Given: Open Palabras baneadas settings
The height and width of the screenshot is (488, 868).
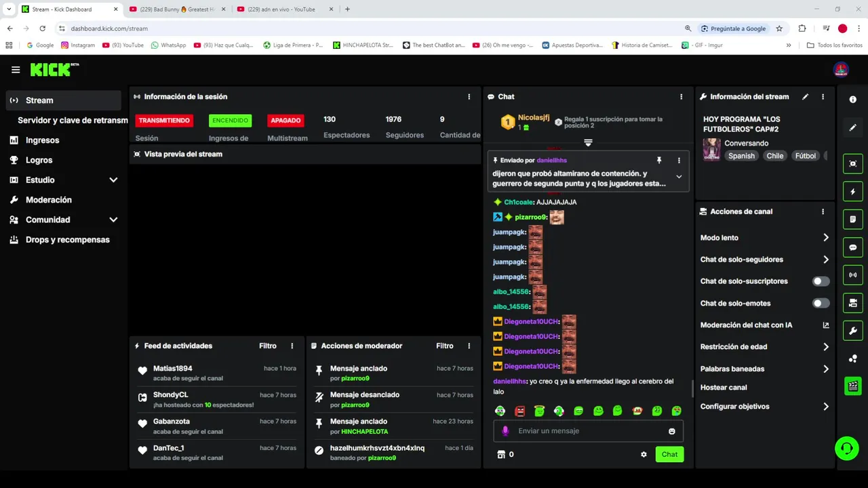Looking at the screenshot, I should (765, 369).
